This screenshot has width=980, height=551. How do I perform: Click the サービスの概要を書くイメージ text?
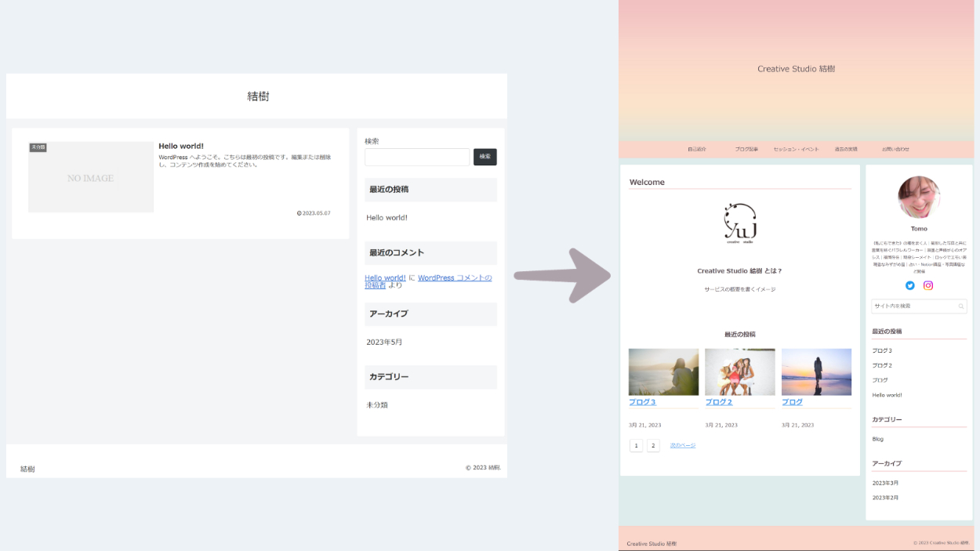click(739, 289)
